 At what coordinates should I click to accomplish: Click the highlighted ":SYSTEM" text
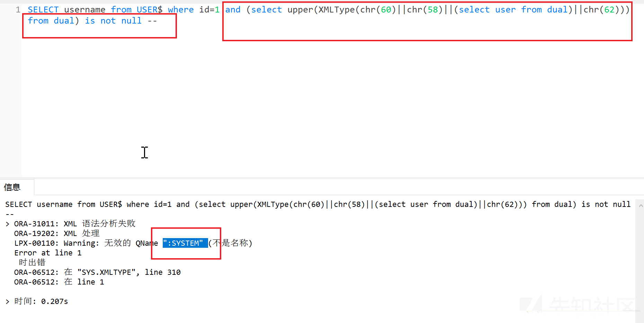click(185, 243)
